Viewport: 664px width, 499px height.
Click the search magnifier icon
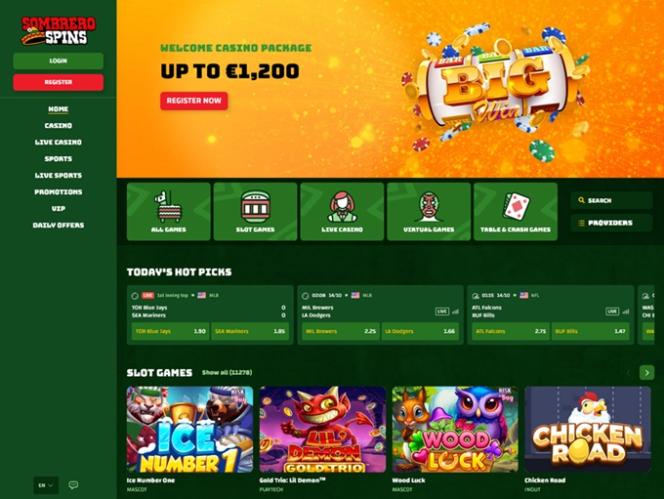pos(581,200)
